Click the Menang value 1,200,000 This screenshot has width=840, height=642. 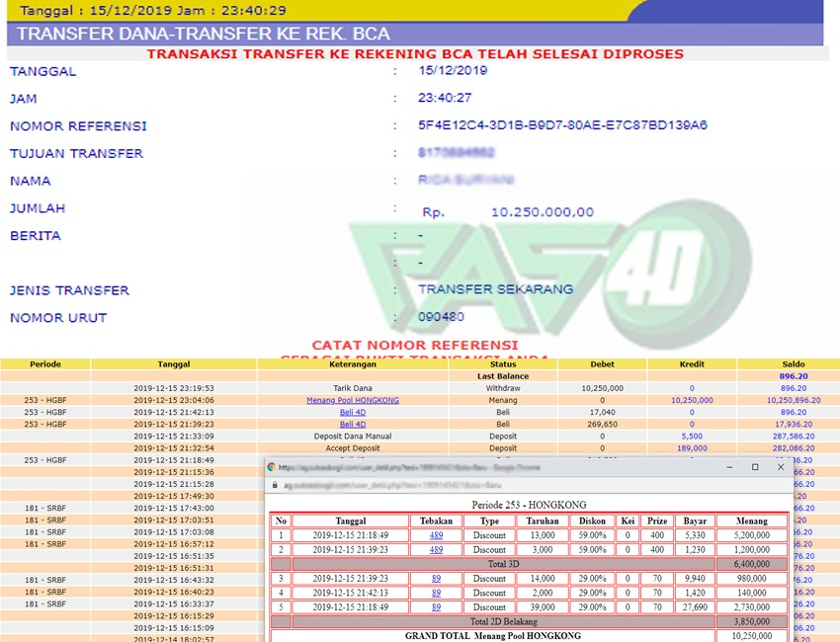pyautogui.click(x=752, y=549)
